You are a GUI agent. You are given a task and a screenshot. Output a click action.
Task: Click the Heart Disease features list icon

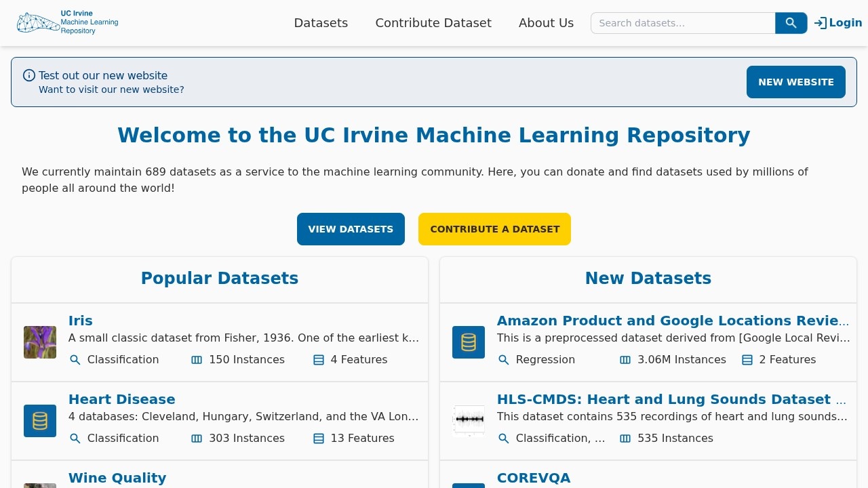(319, 439)
